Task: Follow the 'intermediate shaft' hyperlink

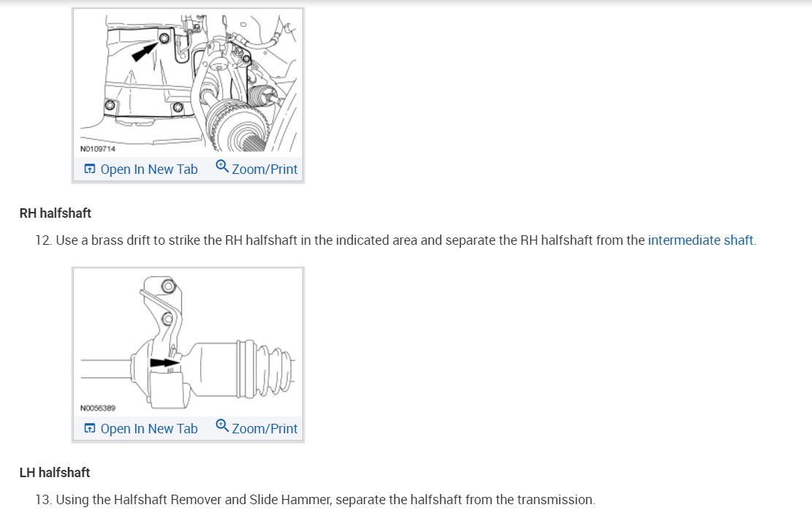Action: point(700,240)
